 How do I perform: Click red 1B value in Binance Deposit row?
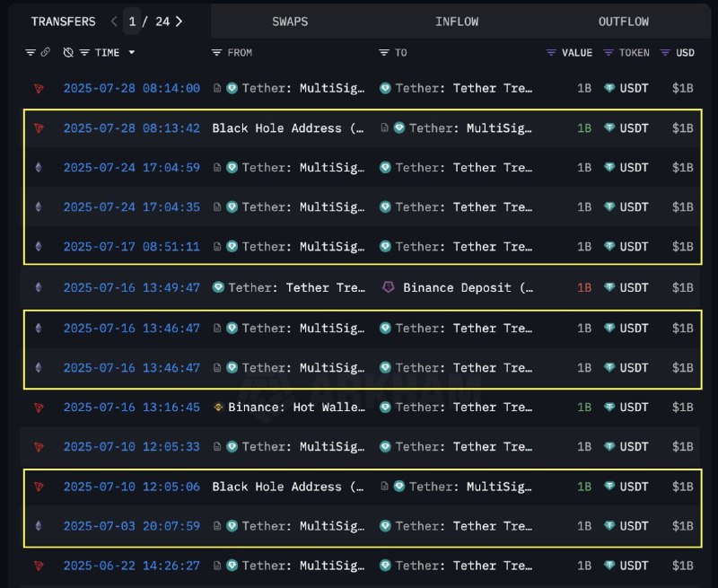(x=584, y=287)
